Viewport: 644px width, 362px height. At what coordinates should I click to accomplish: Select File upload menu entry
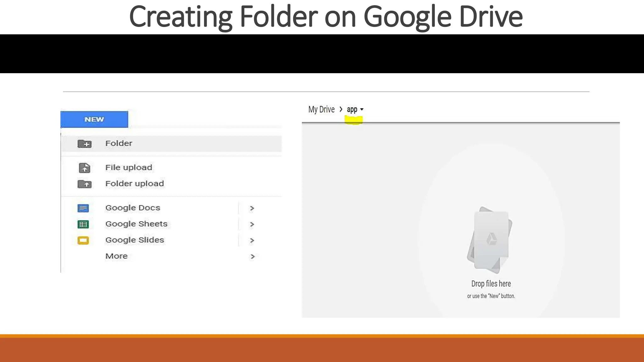[x=129, y=167]
